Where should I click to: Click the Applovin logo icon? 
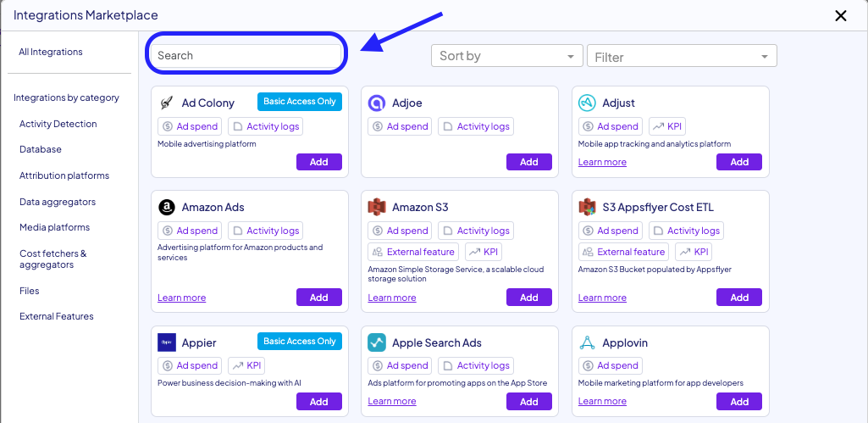(587, 342)
